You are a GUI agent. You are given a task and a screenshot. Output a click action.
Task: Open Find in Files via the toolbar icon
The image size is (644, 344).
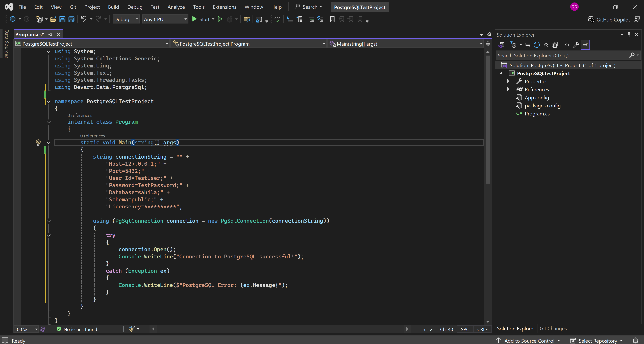tap(247, 19)
